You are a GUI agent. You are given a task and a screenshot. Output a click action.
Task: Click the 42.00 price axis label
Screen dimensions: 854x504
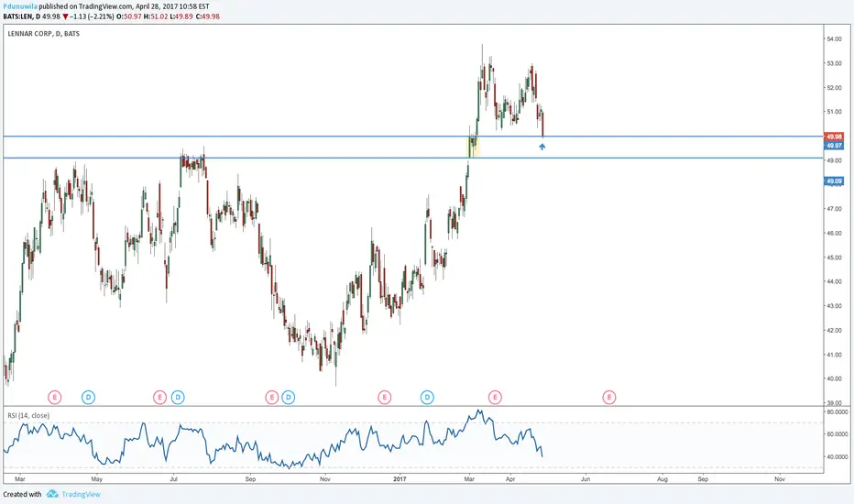834,330
